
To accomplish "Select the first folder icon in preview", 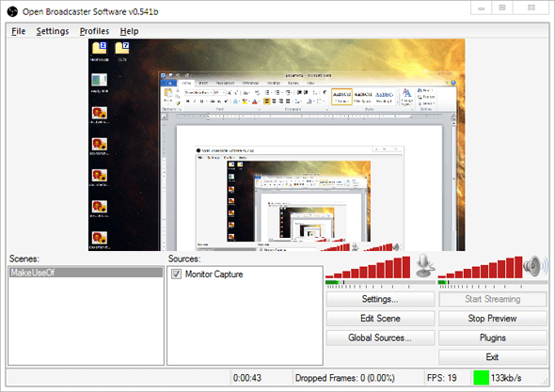I will tap(100, 48).
